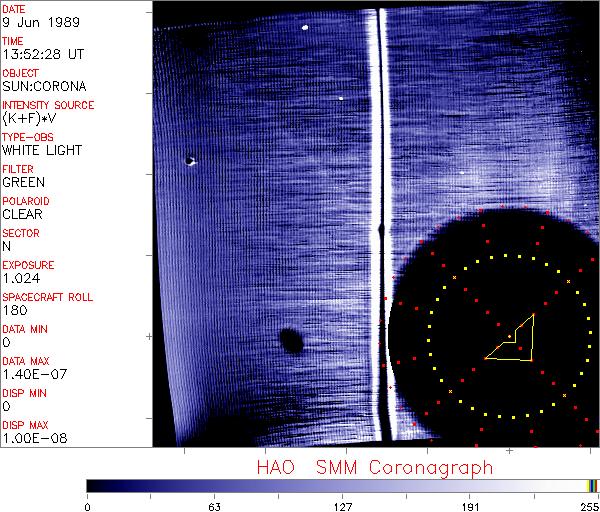The height and width of the screenshot is (512, 600).
Task: Select the data max value 1.40E-07
Action: [31, 374]
